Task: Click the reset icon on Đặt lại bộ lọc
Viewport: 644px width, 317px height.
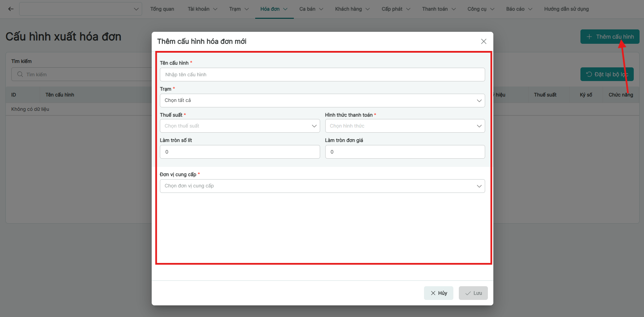Action: tap(589, 74)
